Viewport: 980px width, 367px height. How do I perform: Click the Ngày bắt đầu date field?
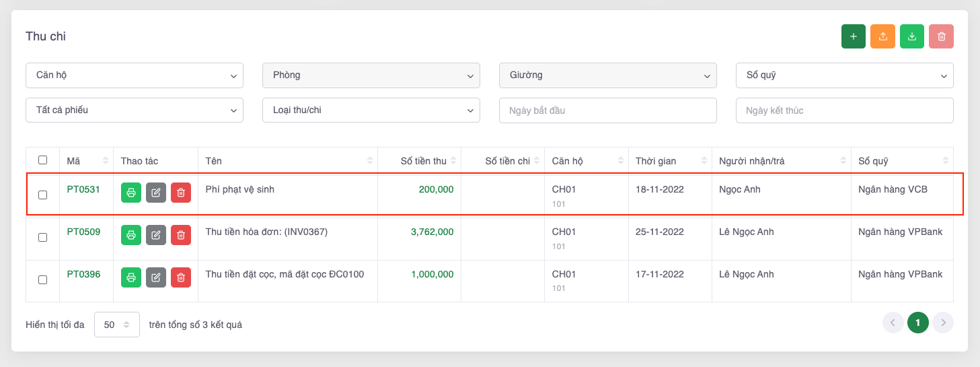click(x=607, y=110)
